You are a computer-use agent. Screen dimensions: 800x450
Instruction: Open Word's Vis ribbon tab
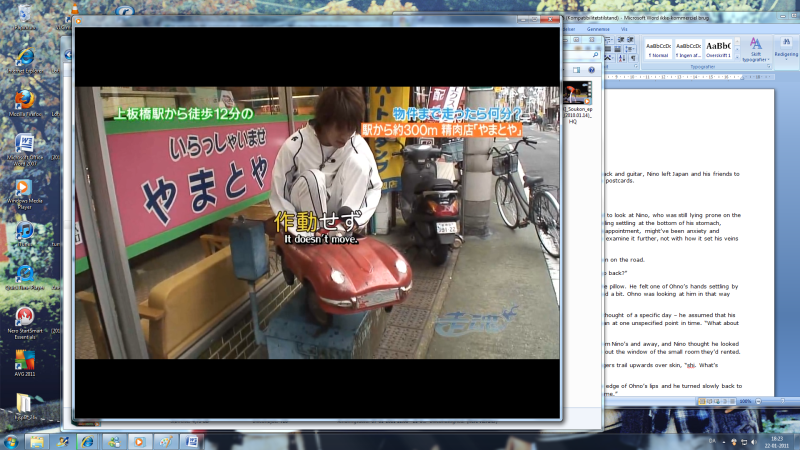pos(623,29)
